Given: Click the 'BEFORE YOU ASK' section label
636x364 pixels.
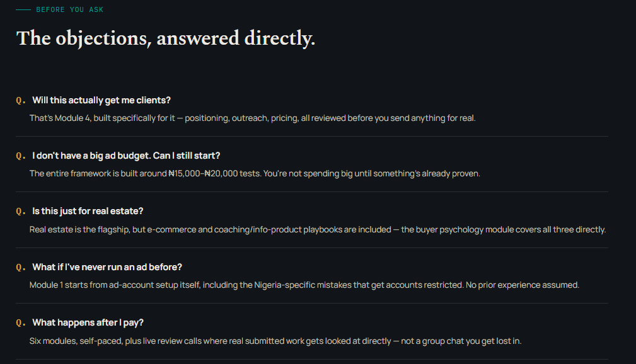Looking at the screenshot, I should (70, 9).
